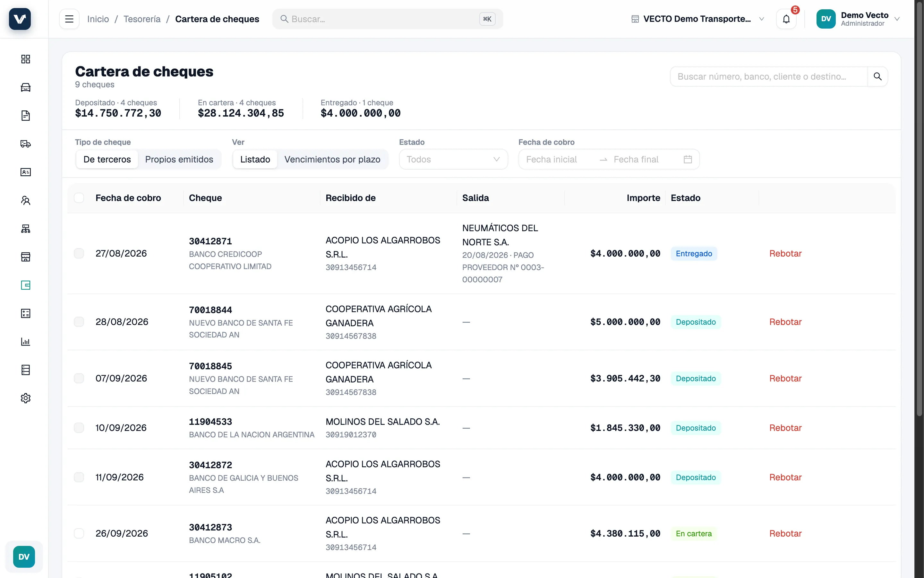Screen dimensions: 924x578
Task: Open the checklist sidebar icon
Action: (x=26, y=313)
